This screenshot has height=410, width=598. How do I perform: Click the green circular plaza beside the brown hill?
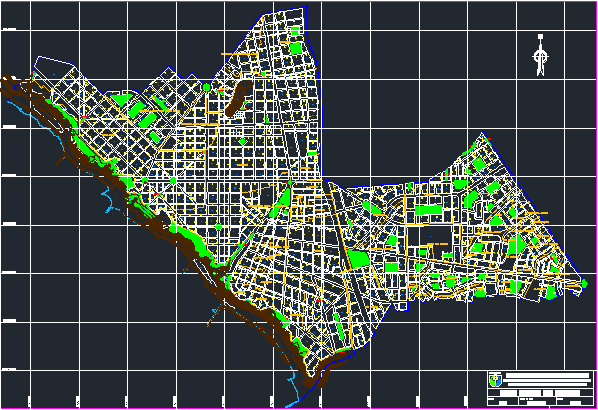pos(207,88)
